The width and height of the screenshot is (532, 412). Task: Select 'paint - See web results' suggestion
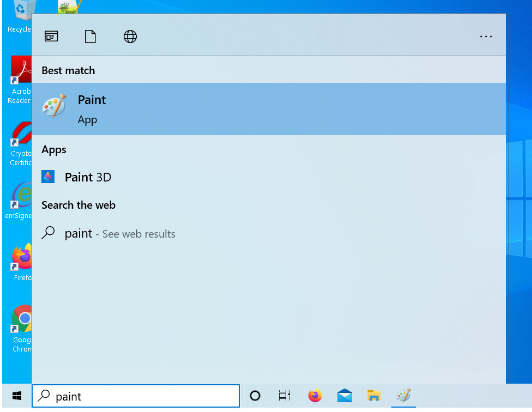(120, 234)
